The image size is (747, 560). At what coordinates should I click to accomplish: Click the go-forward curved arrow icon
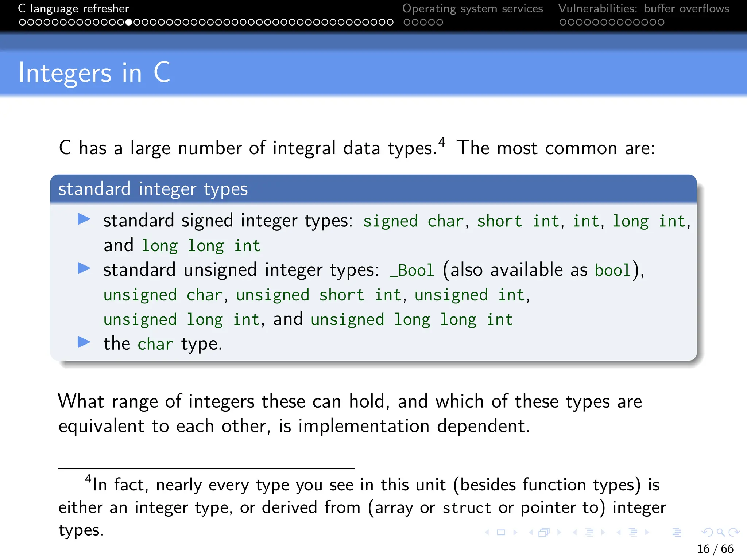(734, 532)
